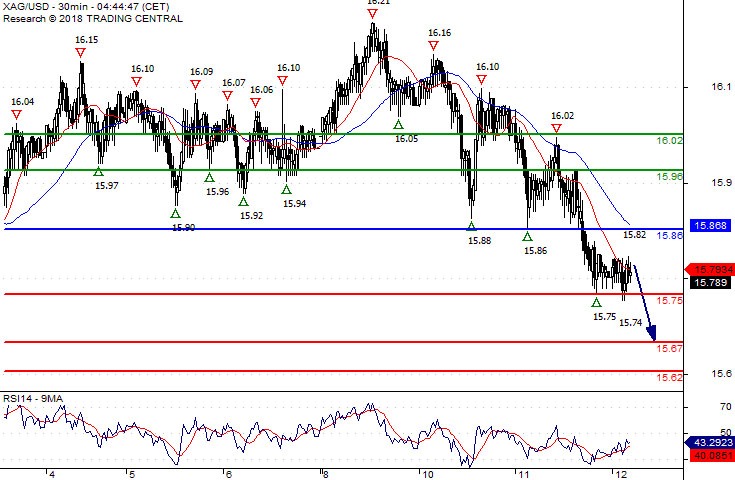Click the red triangle below the 16.07 label
Screen dimensions: 735x480
click(227, 96)
